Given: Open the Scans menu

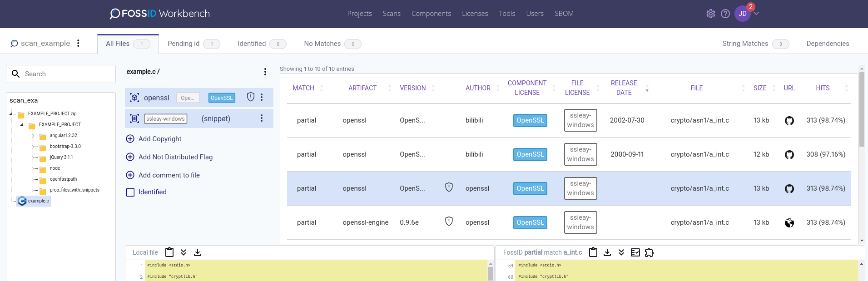Looking at the screenshot, I should pos(392,14).
